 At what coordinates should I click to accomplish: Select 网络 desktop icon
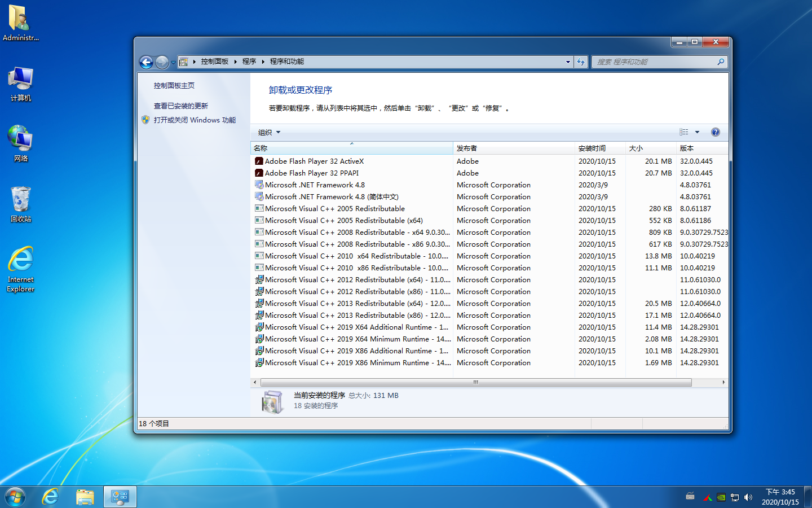pos(20,144)
